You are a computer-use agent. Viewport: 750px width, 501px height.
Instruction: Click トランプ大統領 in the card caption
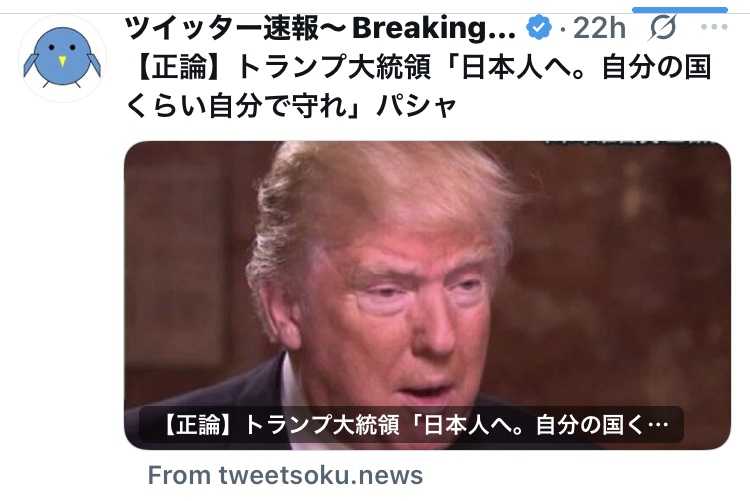(321, 425)
